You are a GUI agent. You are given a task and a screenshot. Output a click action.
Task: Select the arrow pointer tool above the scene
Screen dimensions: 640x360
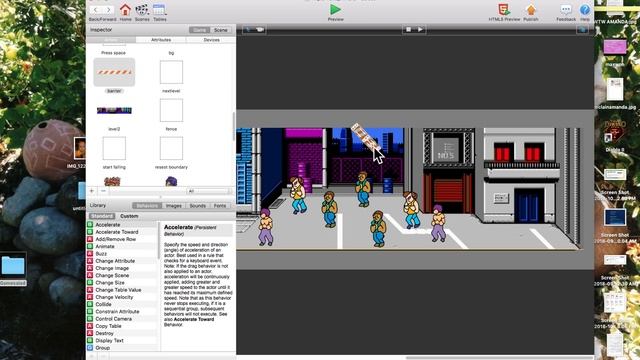pos(248,30)
